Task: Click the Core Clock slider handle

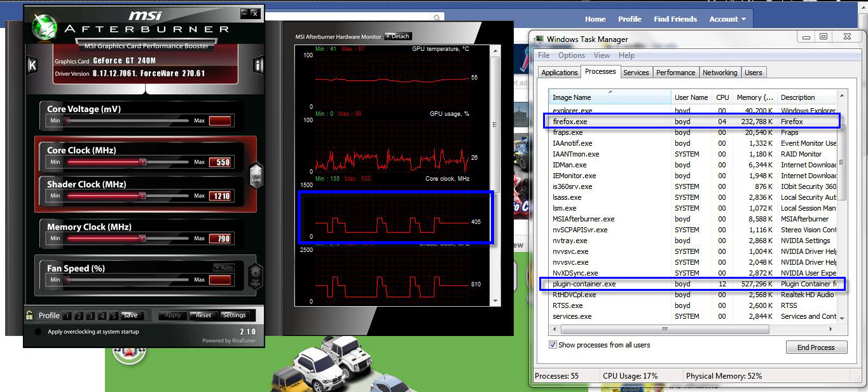Action: point(142,162)
